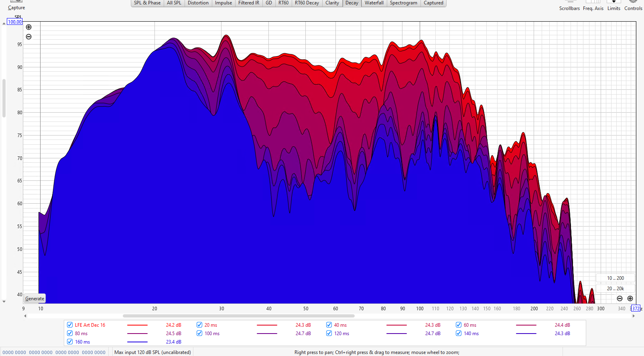Select the RT60 Decay tab

[x=307, y=3]
